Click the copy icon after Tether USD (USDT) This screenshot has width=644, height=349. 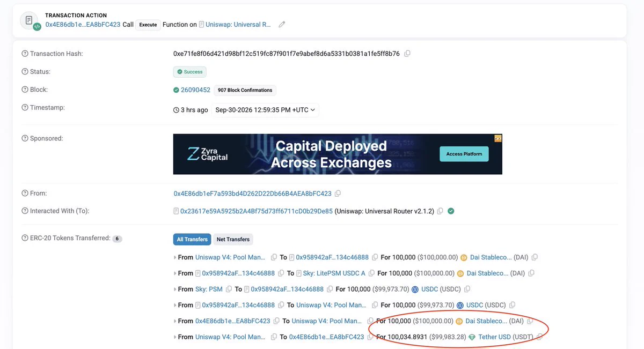tap(540, 337)
